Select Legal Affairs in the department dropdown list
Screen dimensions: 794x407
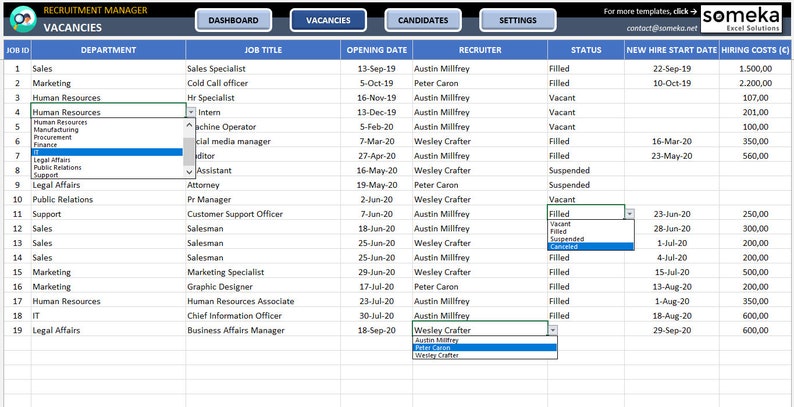tap(107, 160)
